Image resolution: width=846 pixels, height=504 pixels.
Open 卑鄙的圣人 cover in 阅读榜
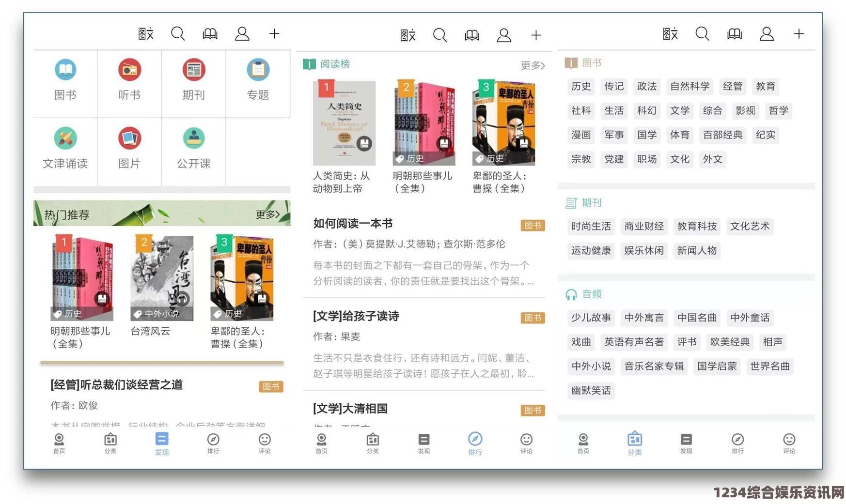pos(504,123)
